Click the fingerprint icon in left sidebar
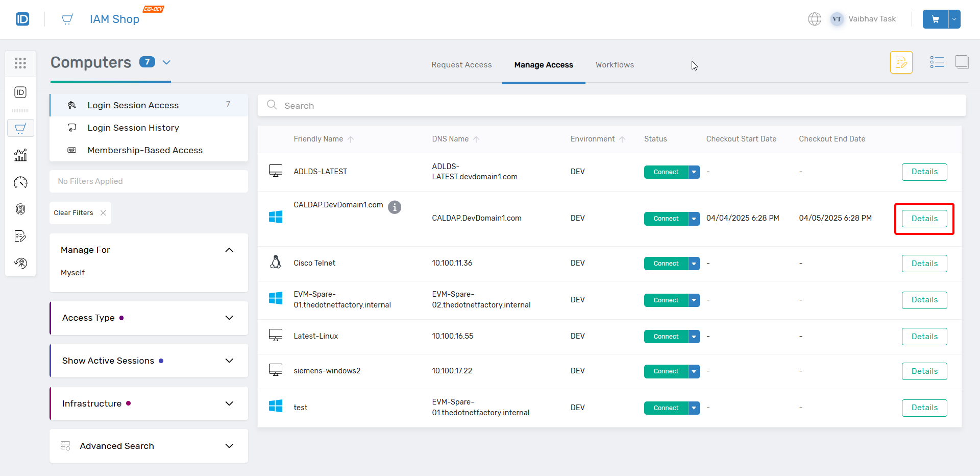Screen dimensions: 980x476 tap(20, 209)
